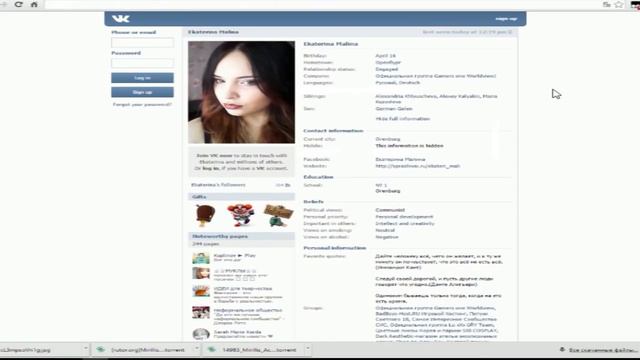640x360 pixels.
Task: View the chocolate ice cream gift
Action: click(205, 215)
